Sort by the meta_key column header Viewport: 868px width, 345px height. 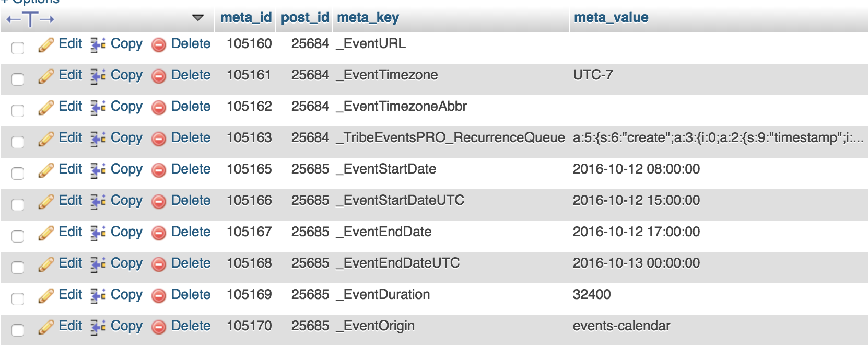point(368,17)
